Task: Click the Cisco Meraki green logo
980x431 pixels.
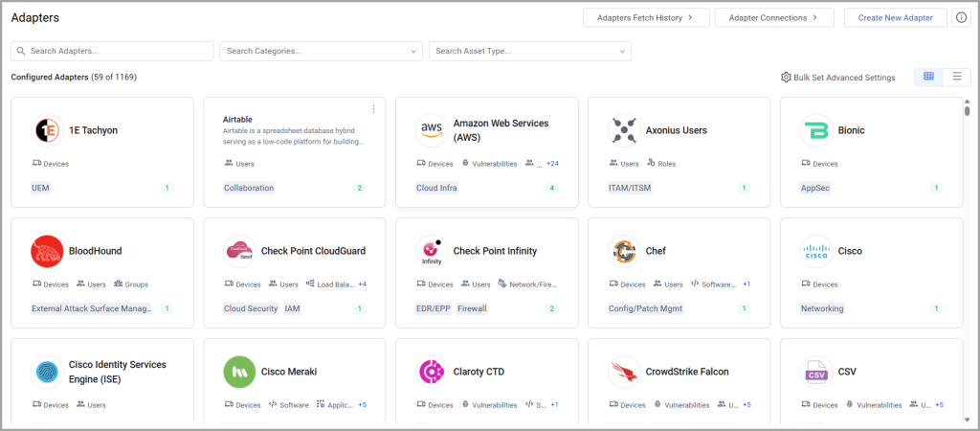Action: point(239,372)
